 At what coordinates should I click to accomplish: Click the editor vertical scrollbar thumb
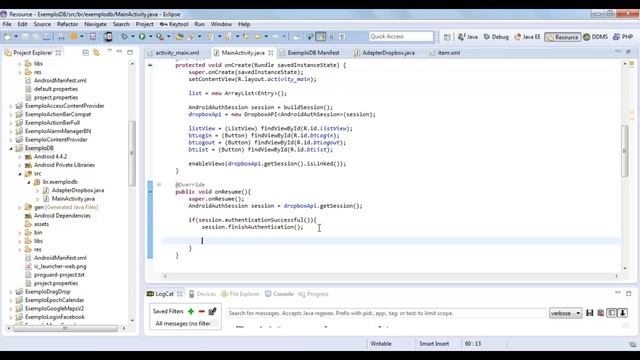tap(624, 151)
